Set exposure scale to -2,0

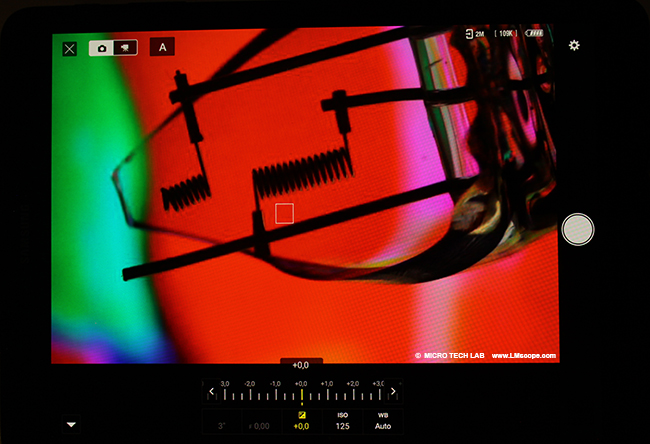pyautogui.click(x=250, y=389)
